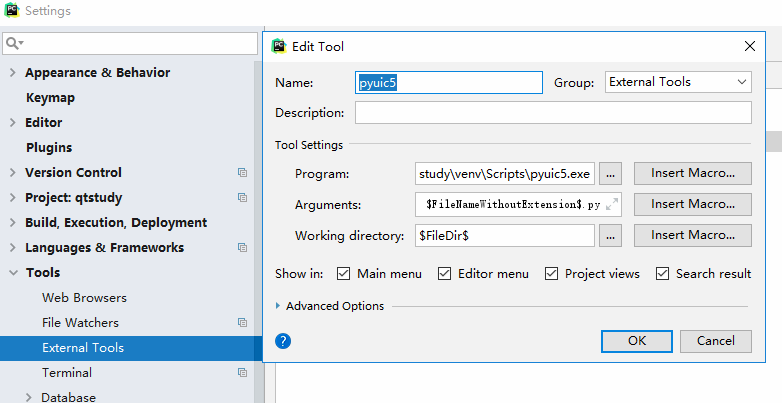Click the project-level icon beside Version Control
Viewport: 782px width, 403px height.
[242, 173]
